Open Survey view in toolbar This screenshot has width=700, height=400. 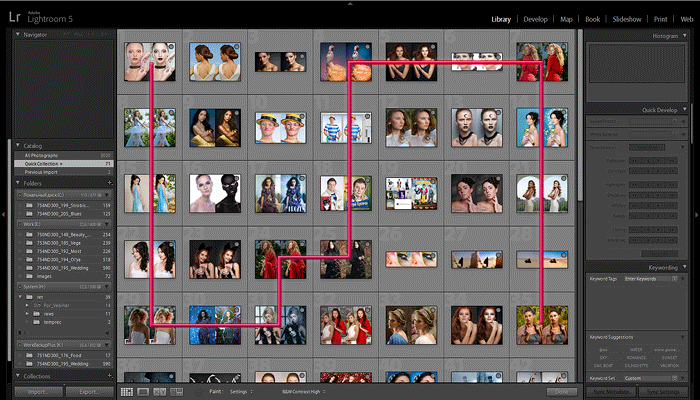(177, 392)
